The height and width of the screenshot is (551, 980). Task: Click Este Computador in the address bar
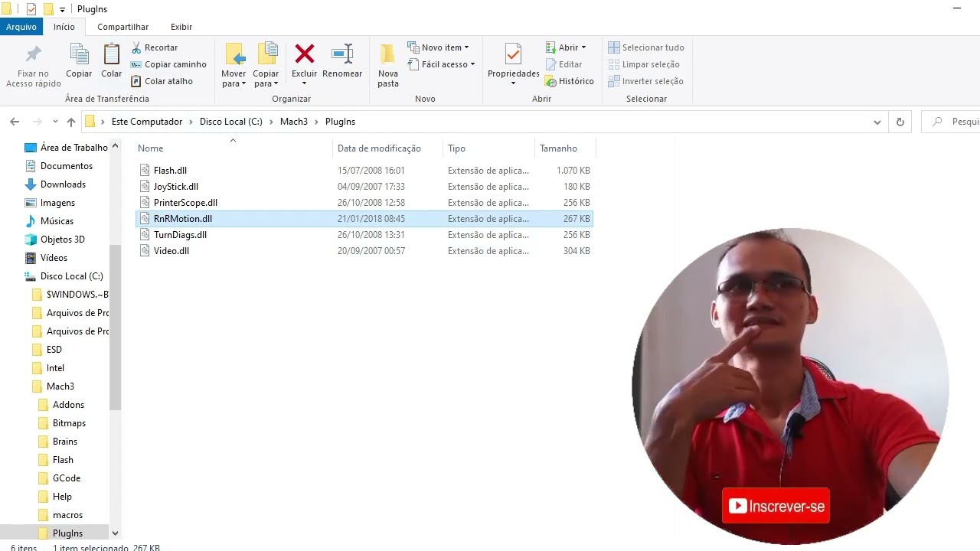[x=147, y=122]
